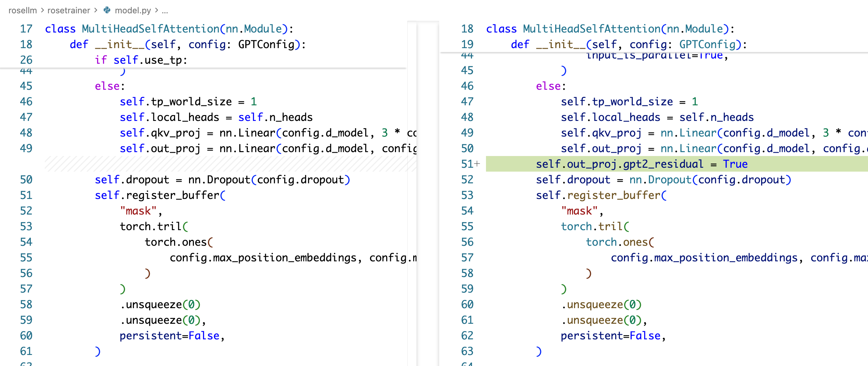The width and height of the screenshot is (868, 366).
Task: Click the added line self.out_proj.gpt2_residual = True
Action: point(641,164)
